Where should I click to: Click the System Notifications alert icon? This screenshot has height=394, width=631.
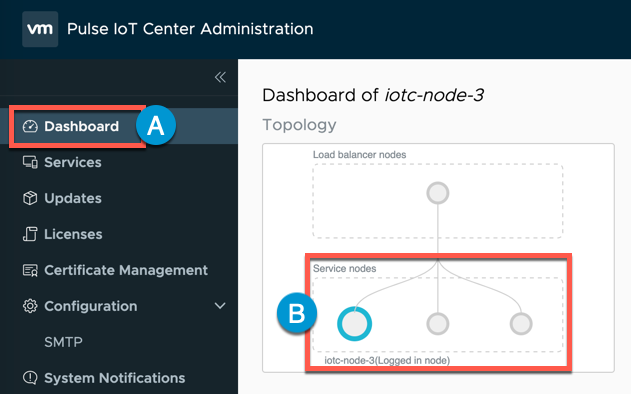coord(30,377)
